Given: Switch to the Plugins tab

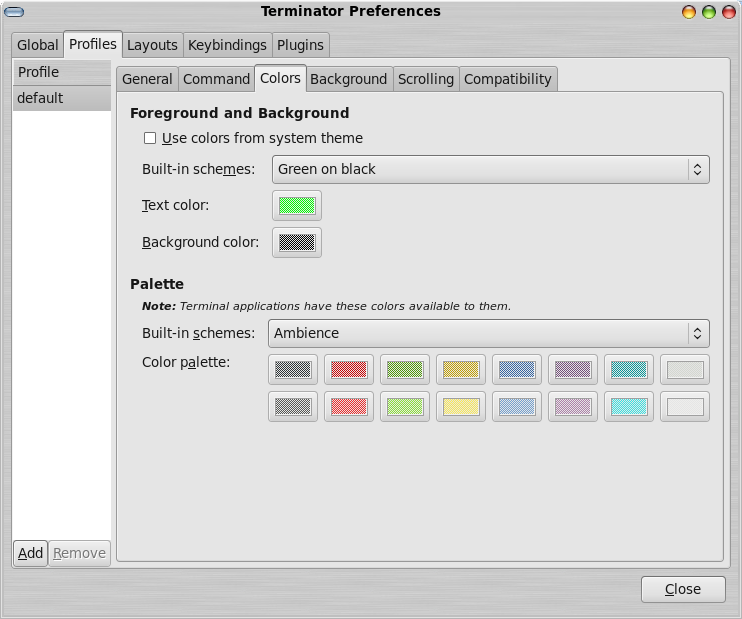Looking at the screenshot, I should [300, 45].
